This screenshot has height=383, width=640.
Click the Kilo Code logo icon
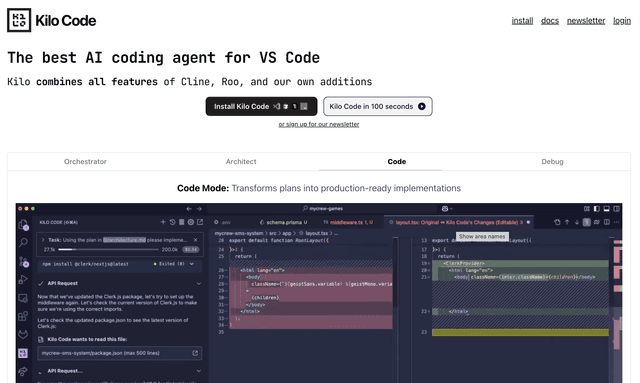tap(19, 20)
